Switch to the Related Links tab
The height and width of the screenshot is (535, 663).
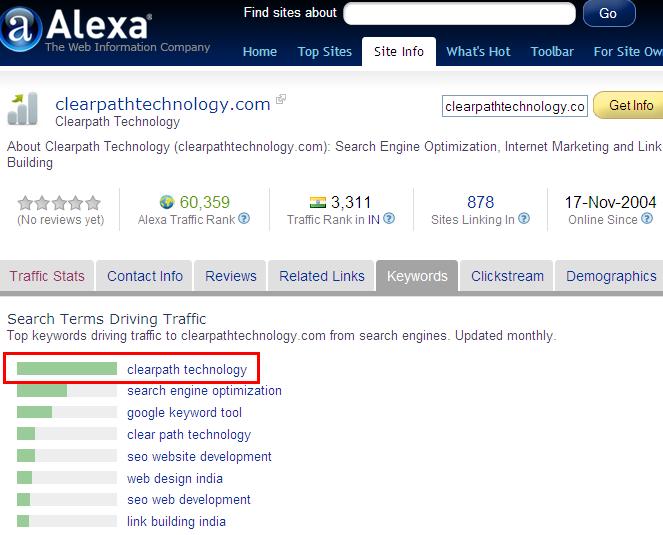(321, 276)
